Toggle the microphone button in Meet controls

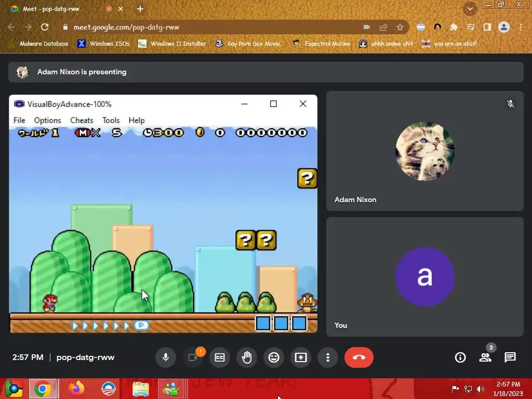[x=166, y=357]
